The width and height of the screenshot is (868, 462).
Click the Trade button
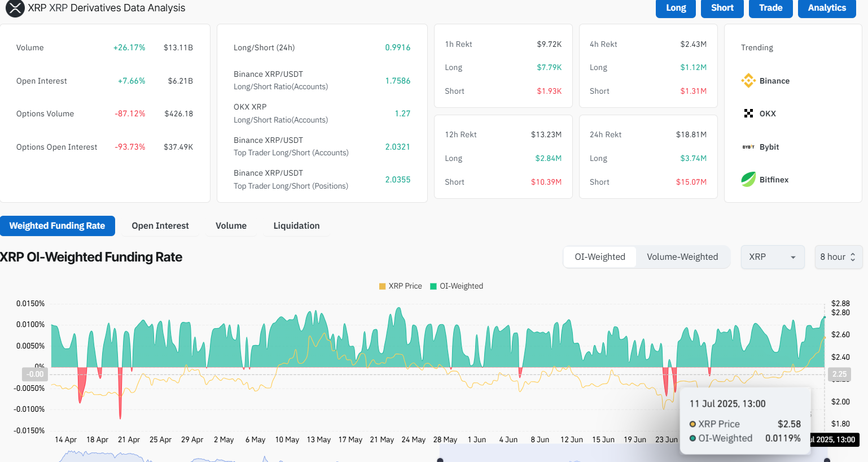tap(771, 8)
